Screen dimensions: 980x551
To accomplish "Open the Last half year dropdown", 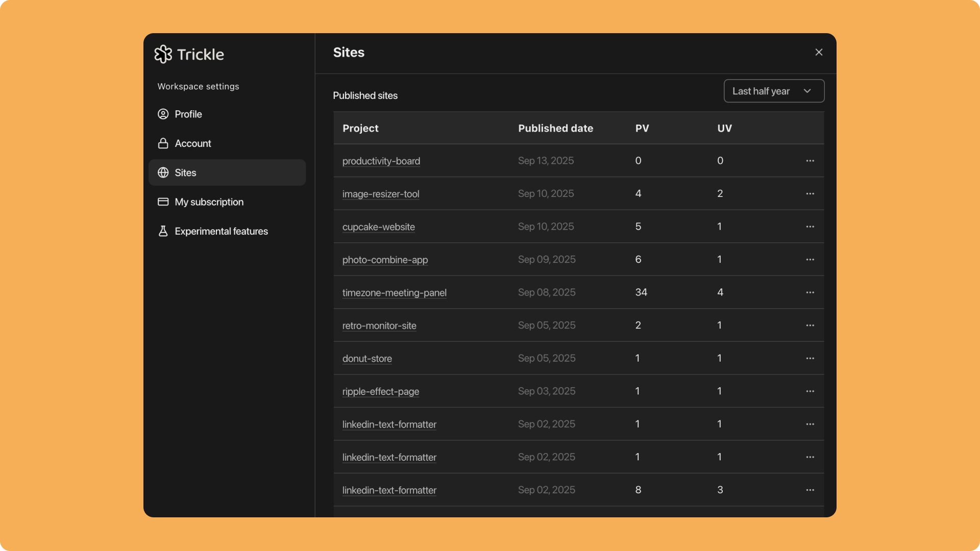I will tap(773, 91).
